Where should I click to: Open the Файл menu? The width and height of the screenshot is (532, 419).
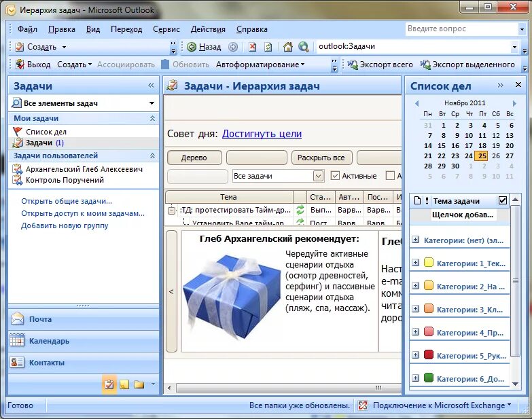(27, 29)
